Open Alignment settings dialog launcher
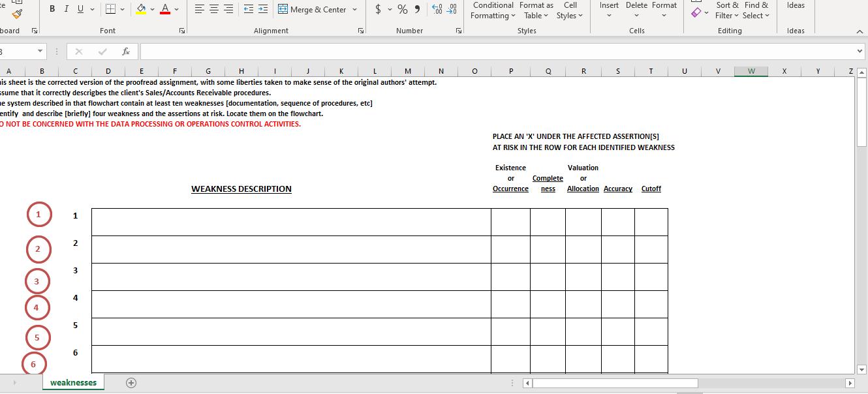This screenshot has height=394, width=868. [x=361, y=31]
